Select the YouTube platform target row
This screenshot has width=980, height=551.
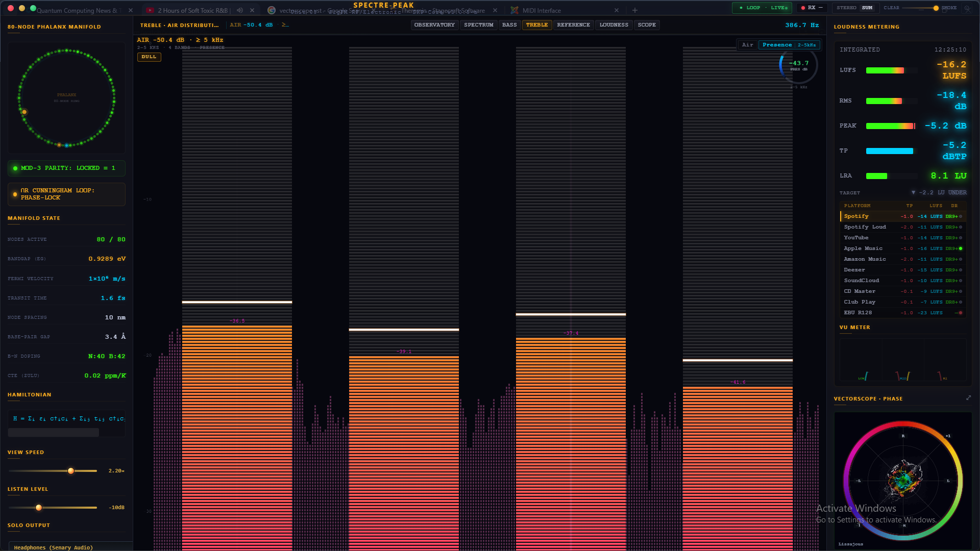[x=902, y=238]
